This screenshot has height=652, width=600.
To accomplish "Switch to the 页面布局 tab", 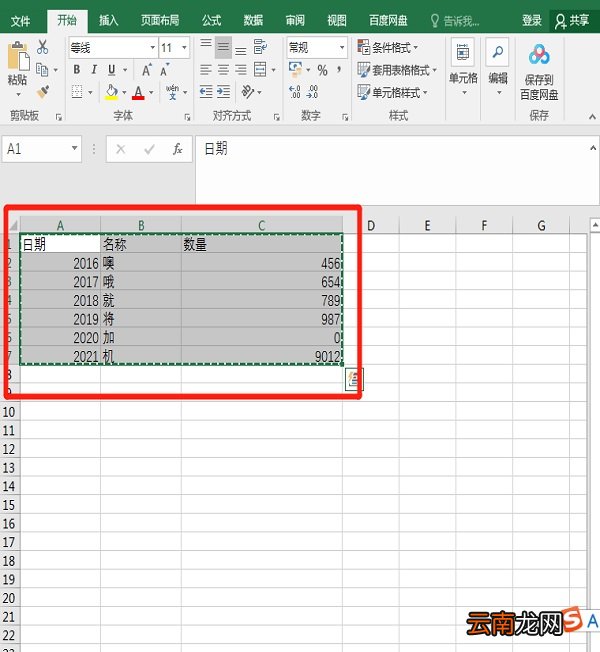I will [160, 20].
